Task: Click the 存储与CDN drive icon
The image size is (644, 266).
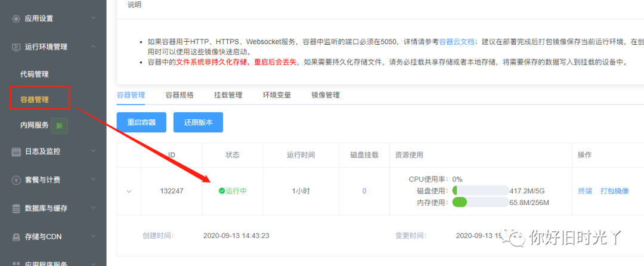Action: click(x=16, y=236)
